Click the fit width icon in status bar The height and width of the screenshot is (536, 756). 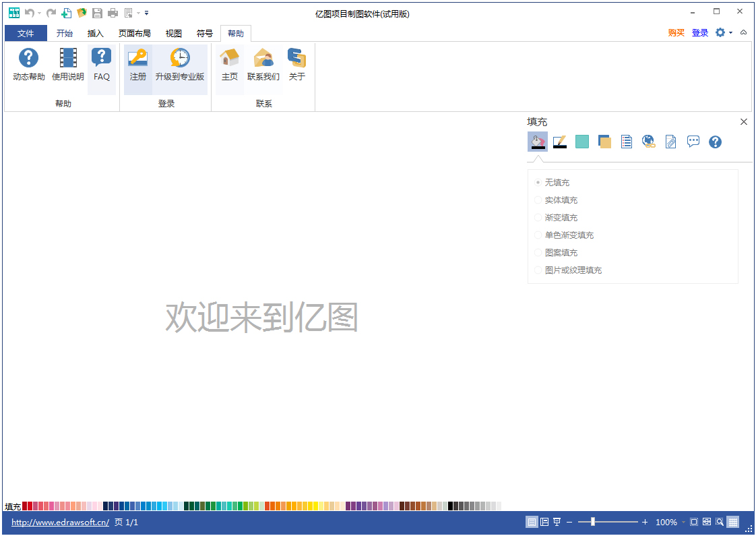click(707, 522)
